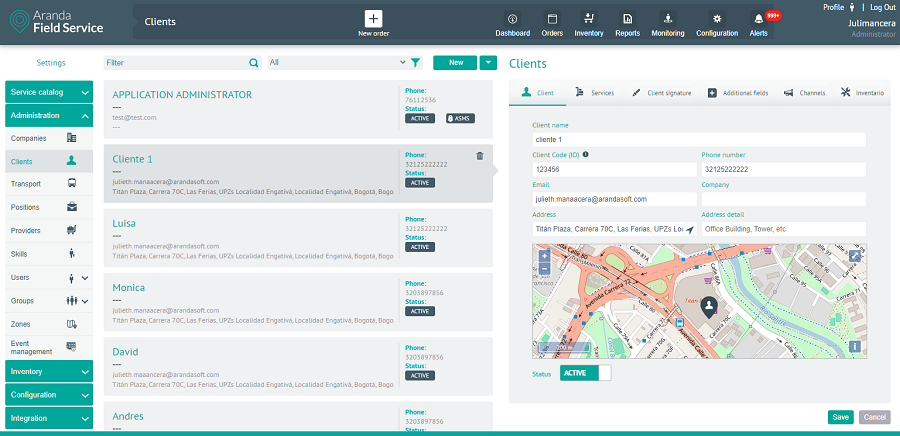Expand the Integration section
The height and width of the screenshot is (436, 900).
pos(49,418)
